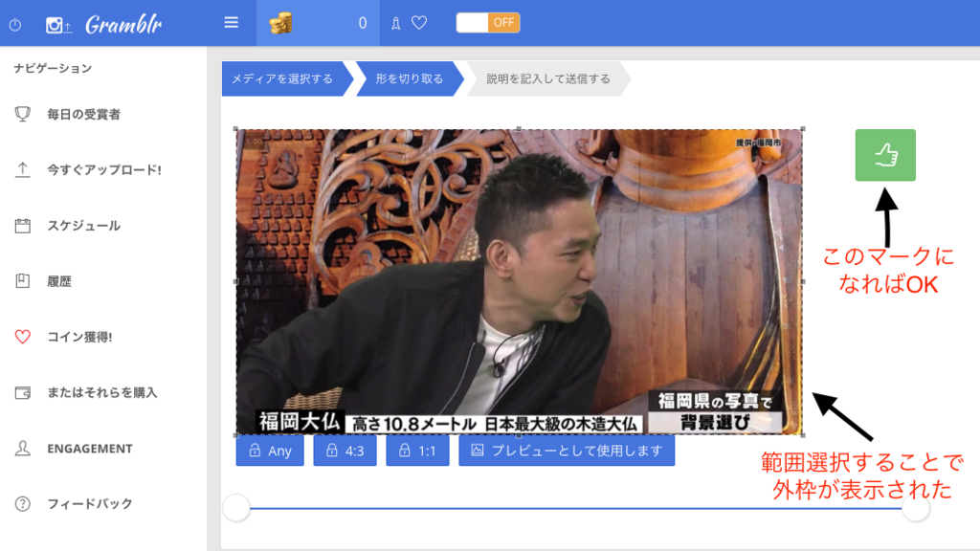Open スケジュール via the calendar icon
The height and width of the screenshot is (551, 980).
(21, 226)
